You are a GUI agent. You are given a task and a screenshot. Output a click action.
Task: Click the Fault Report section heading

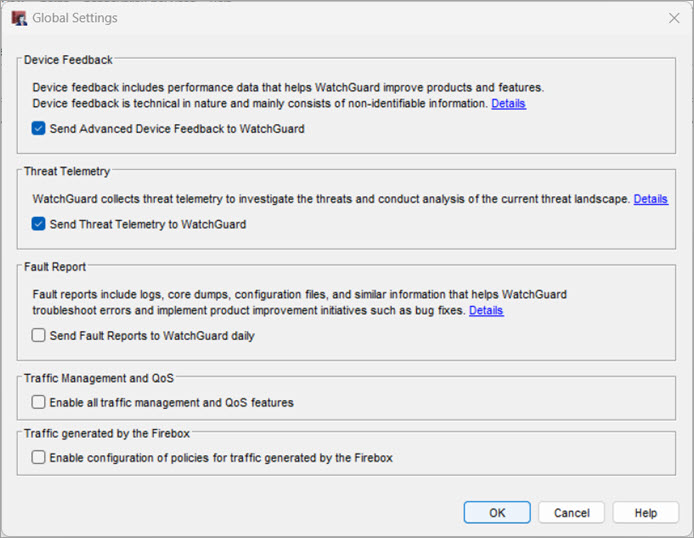coord(55,267)
